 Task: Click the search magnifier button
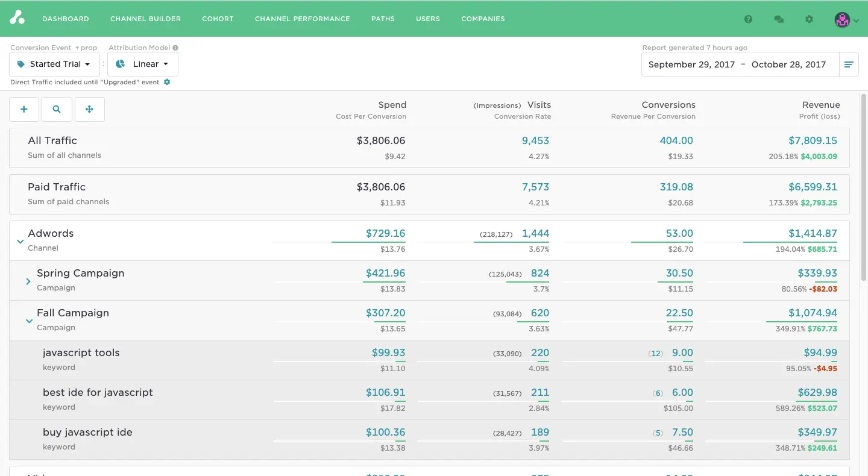pyautogui.click(x=57, y=109)
